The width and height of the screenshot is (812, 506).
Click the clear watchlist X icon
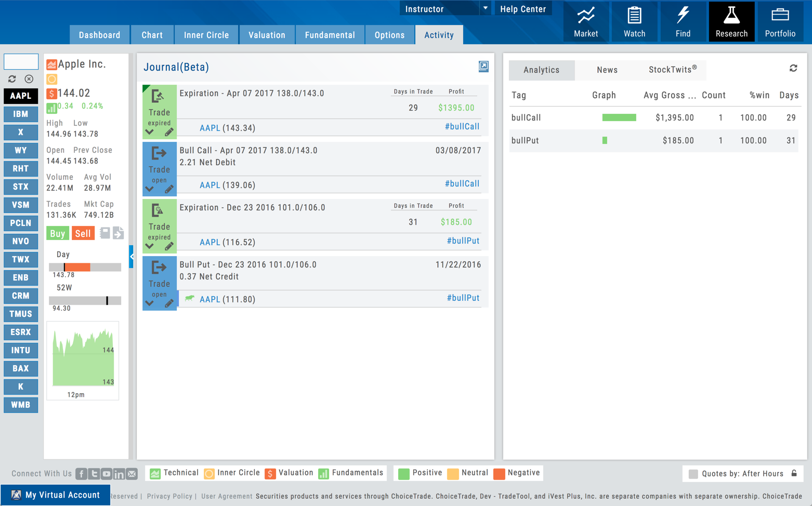[29, 79]
